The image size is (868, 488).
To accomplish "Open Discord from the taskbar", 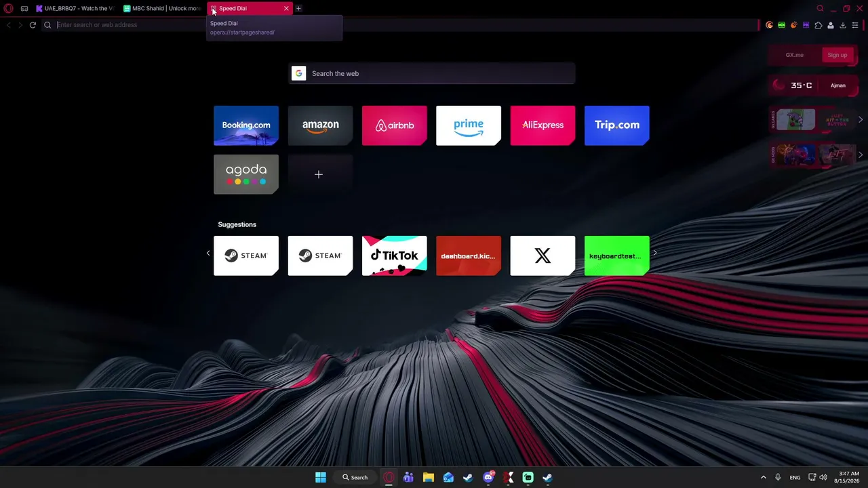I will [488, 477].
